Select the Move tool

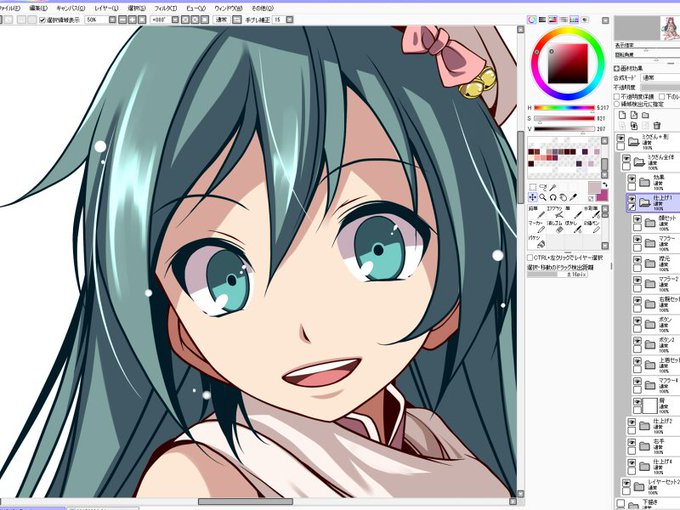click(533, 197)
